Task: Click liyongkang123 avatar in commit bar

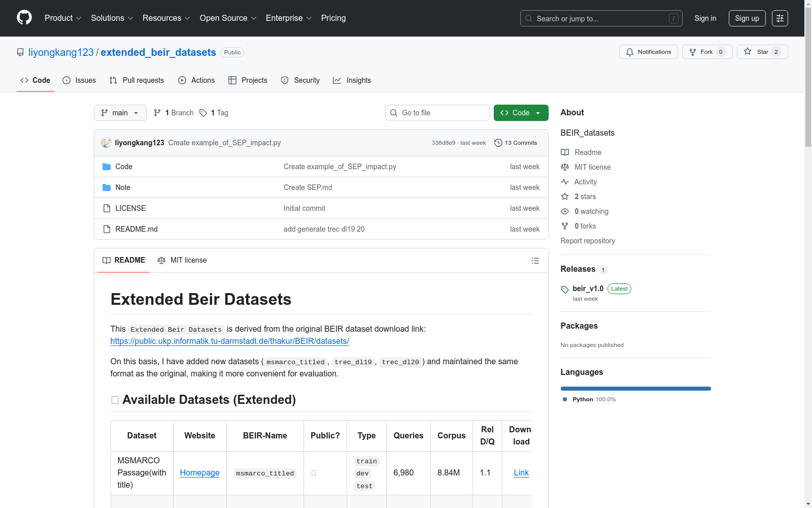Action: 106,143
